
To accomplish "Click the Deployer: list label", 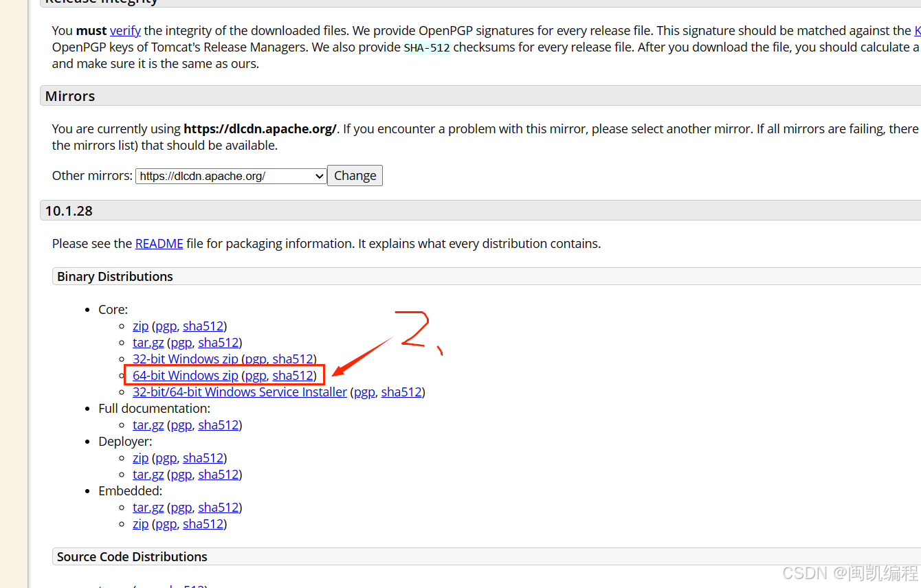I will pos(125,441).
